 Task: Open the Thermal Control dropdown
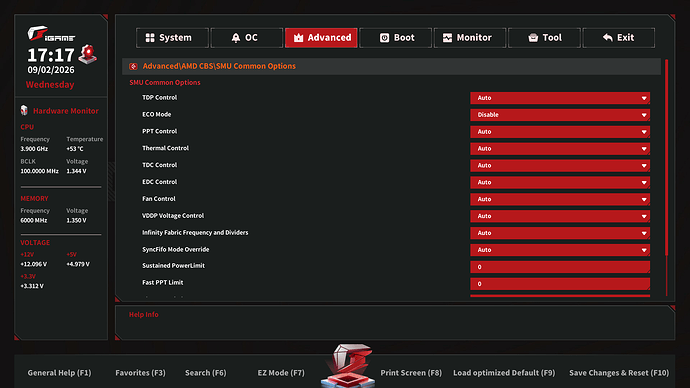coord(560,149)
